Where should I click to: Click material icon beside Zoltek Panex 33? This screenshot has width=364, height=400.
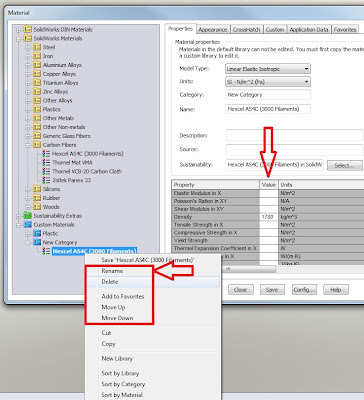(46, 180)
